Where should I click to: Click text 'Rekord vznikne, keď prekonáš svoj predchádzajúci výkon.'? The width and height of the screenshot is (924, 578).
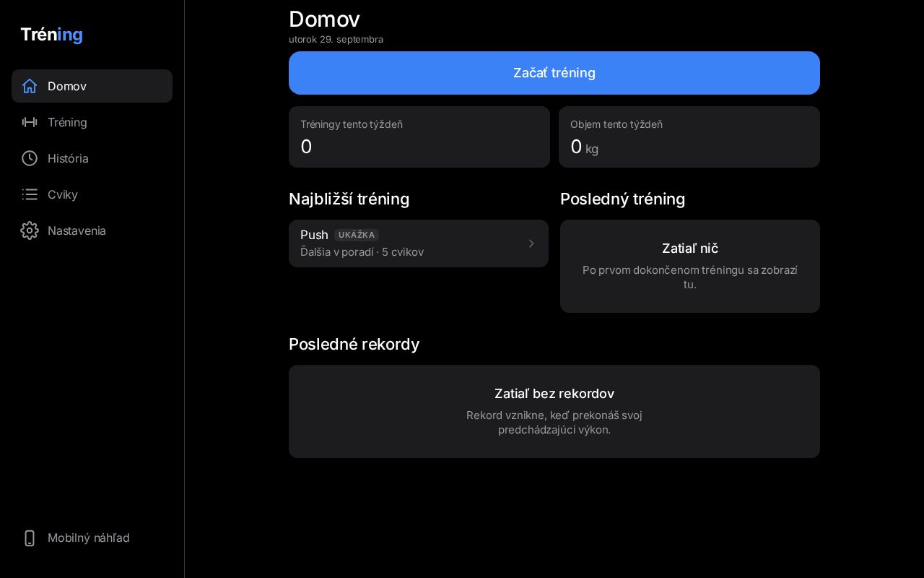(x=554, y=422)
